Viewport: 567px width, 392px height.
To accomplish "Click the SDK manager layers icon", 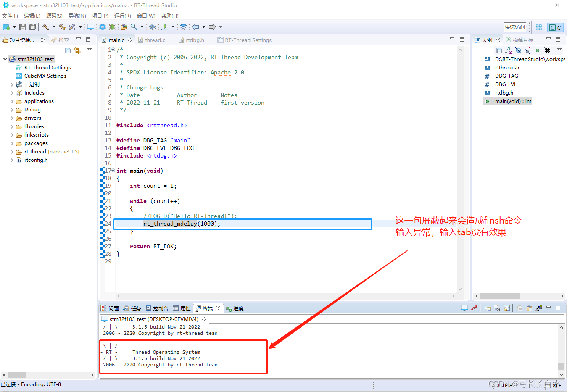I will tap(183, 27).
